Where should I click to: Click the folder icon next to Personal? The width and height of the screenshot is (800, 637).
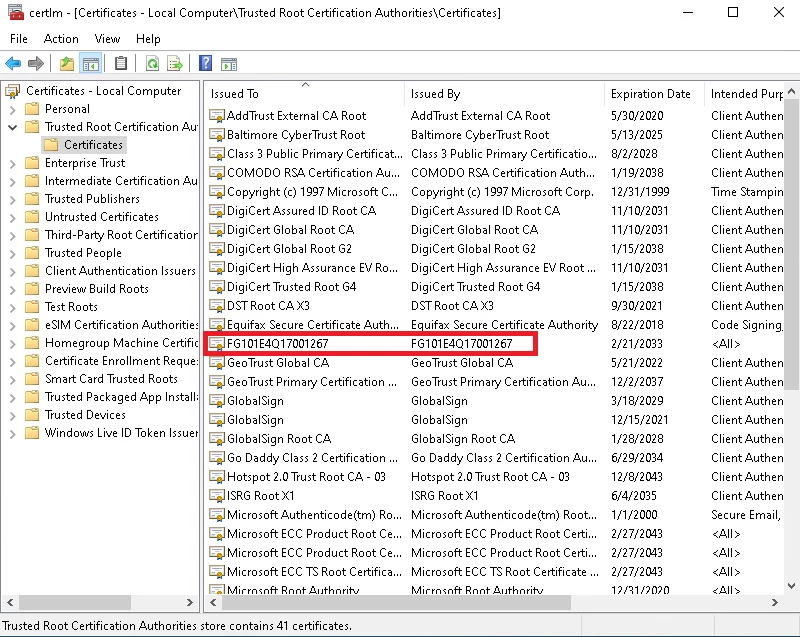(32, 109)
